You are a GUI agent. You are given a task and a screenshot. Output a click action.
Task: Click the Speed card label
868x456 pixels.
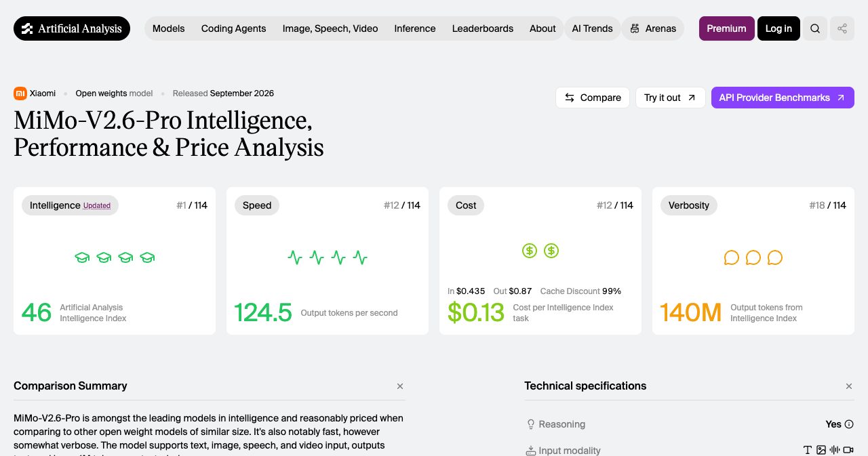[257, 205]
